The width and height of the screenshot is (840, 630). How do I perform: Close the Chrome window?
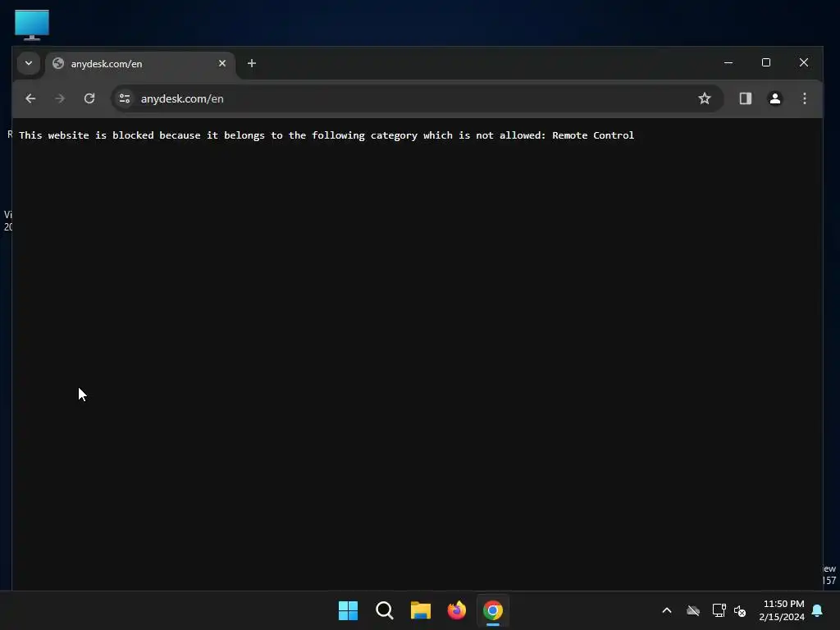coord(804,62)
